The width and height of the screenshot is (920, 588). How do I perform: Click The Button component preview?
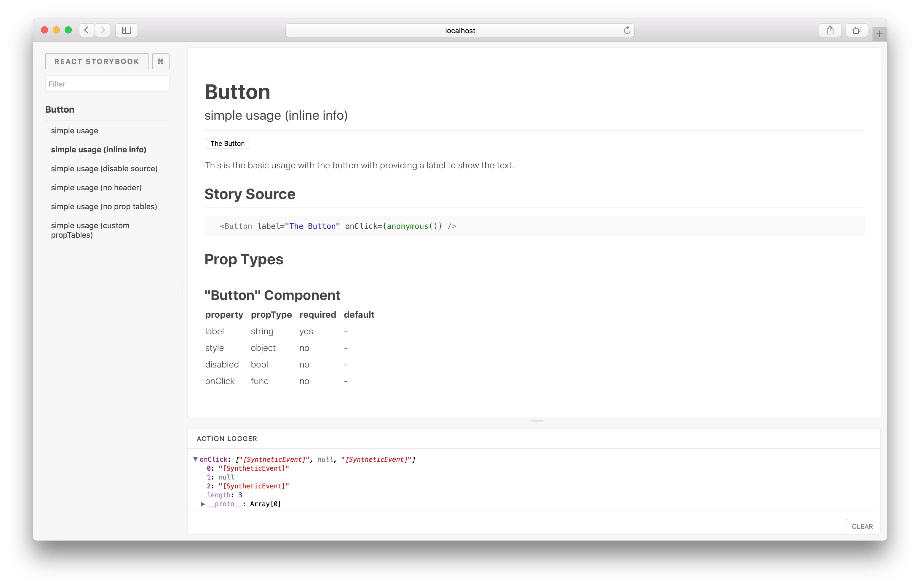click(227, 143)
